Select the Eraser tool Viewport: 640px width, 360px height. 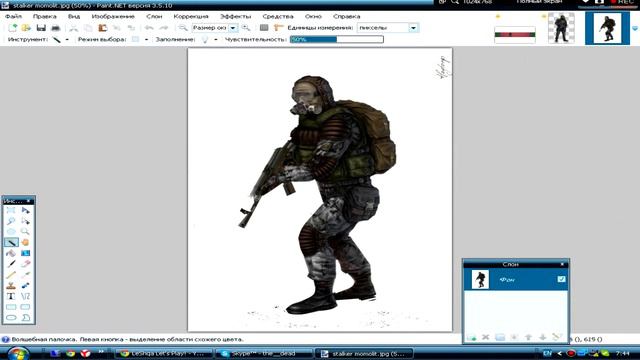click(25, 264)
